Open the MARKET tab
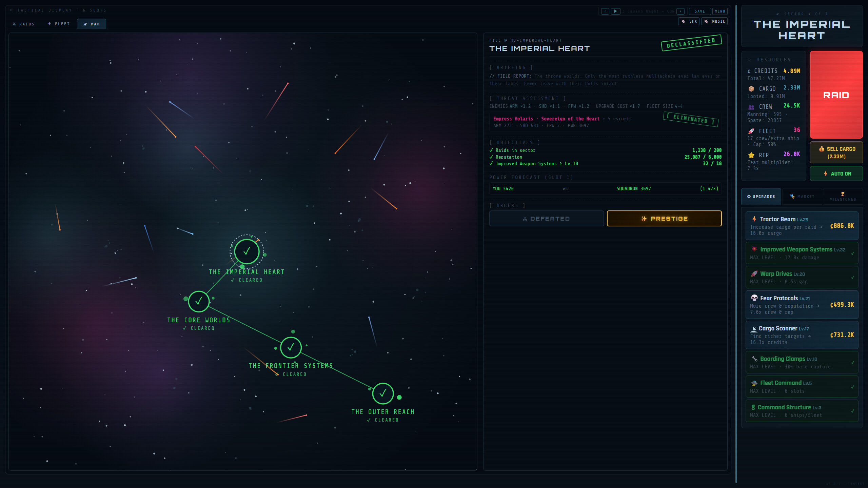The width and height of the screenshot is (868, 488). coord(802,197)
